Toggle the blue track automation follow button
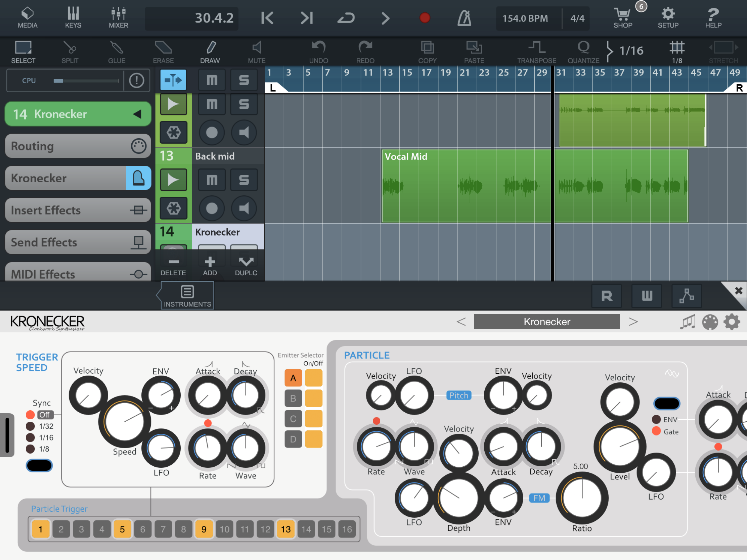Screen dimensions: 747x560 click(x=173, y=80)
